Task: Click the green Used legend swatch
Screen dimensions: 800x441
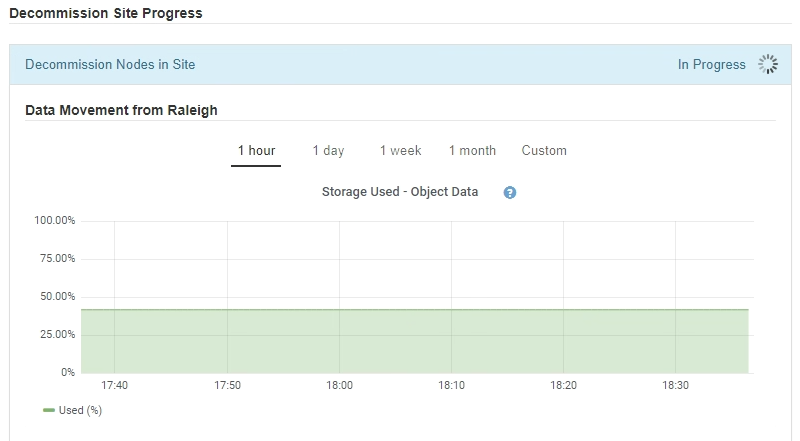Action: (49, 410)
